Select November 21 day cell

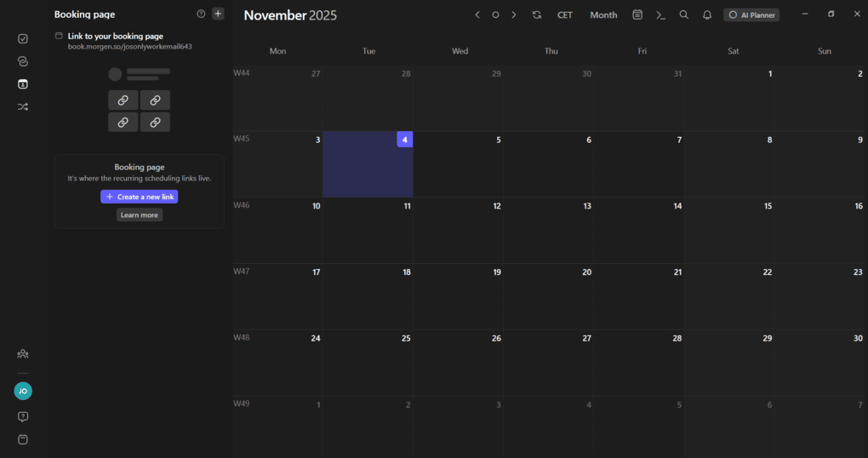point(639,296)
